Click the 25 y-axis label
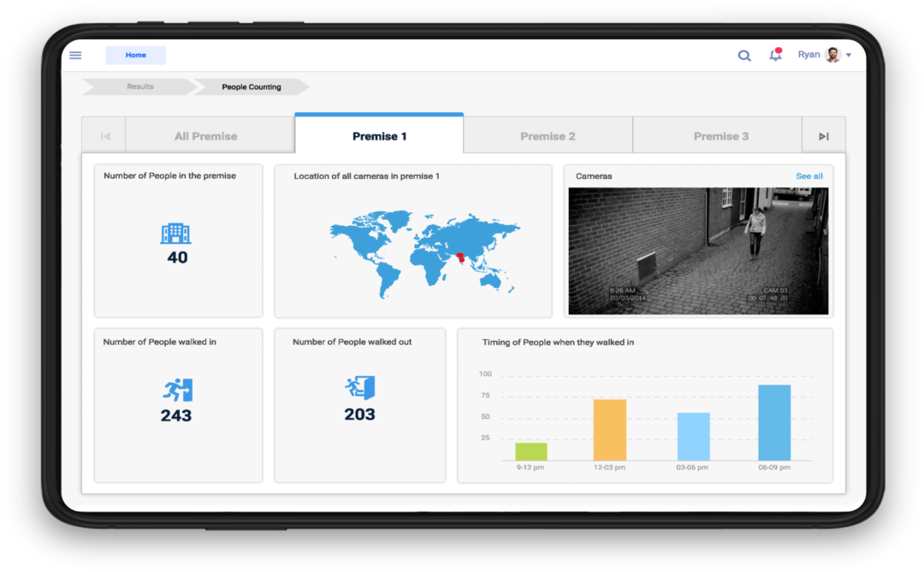Viewport: 924px width, 572px height. [485, 438]
